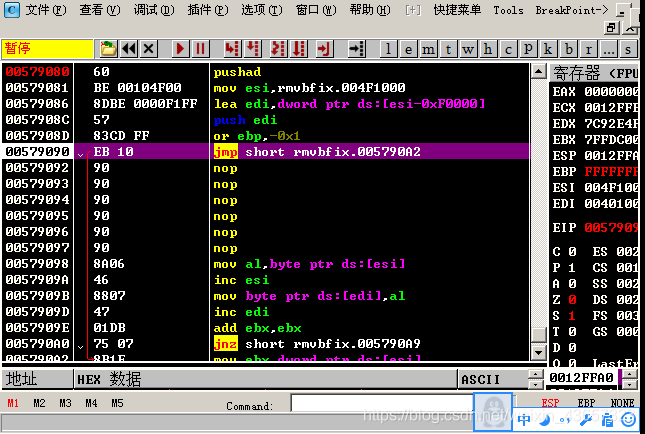
Task: Click the 地址 column header
Action: click(x=37, y=379)
